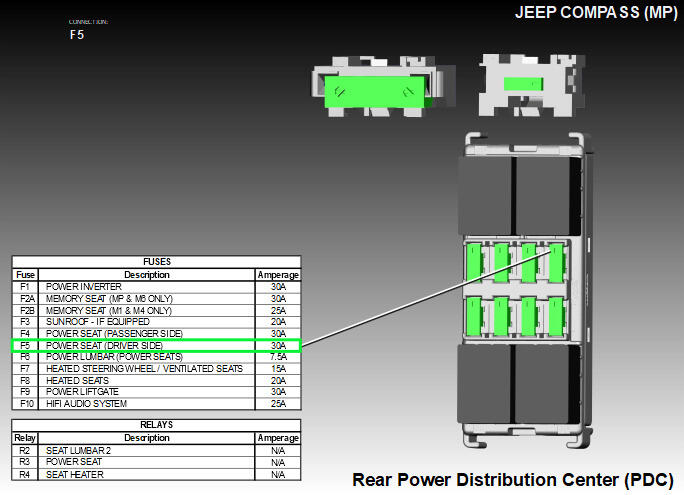This screenshot has width=684, height=495.
Task: Click the Relay column header in RELAYS table
Action: click(x=25, y=438)
